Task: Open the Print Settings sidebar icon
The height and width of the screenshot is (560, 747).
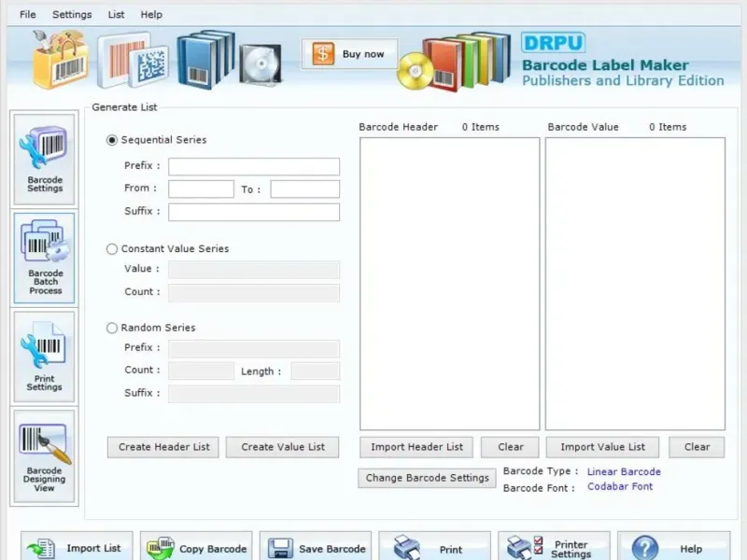Action: pyautogui.click(x=44, y=357)
